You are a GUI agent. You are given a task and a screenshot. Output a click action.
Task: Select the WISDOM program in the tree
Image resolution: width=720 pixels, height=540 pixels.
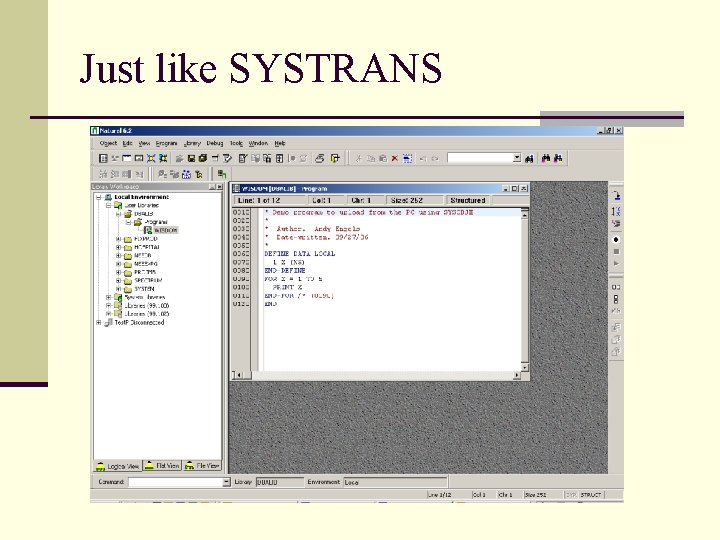[x=165, y=231]
